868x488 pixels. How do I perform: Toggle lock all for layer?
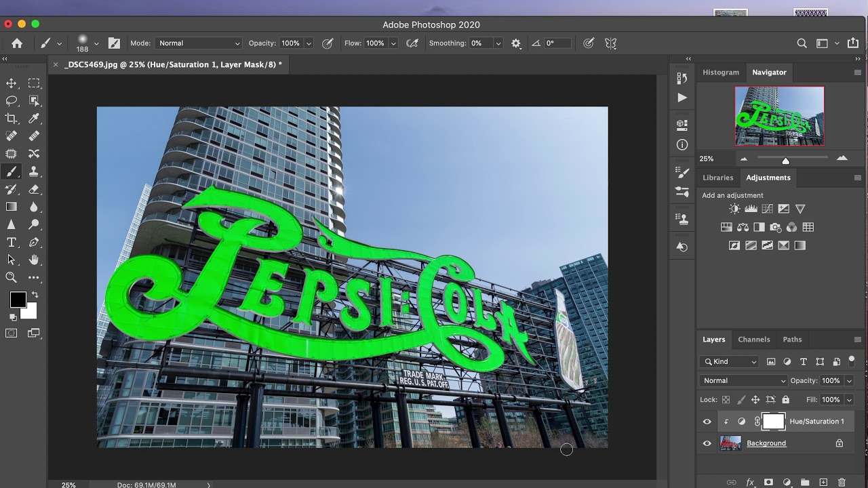click(x=785, y=399)
